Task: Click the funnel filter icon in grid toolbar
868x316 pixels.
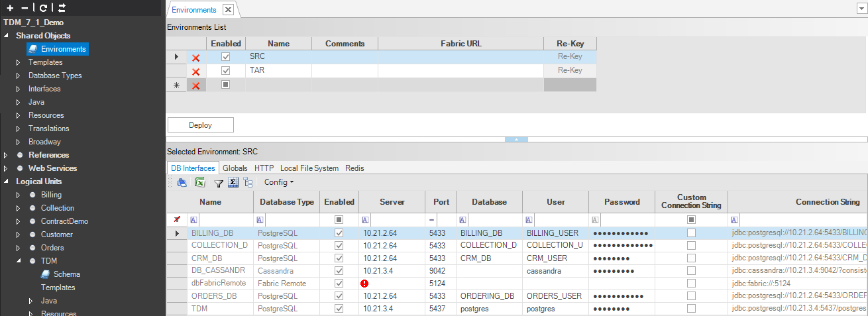Action: pos(218,182)
